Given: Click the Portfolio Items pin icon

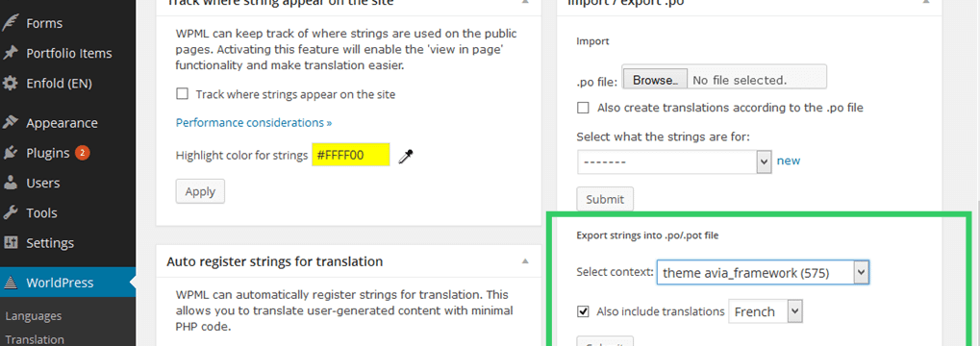Looking at the screenshot, I should click(10, 53).
